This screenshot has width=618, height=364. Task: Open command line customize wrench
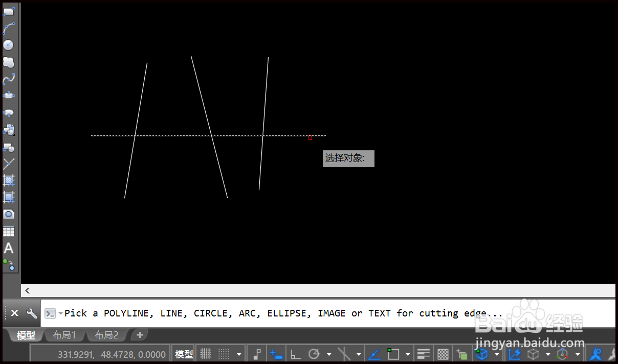(x=31, y=313)
